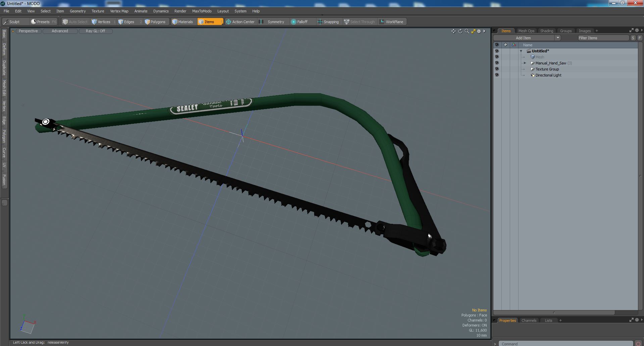Click the Add Item button
The height and width of the screenshot is (346, 644).
(523, 38)
